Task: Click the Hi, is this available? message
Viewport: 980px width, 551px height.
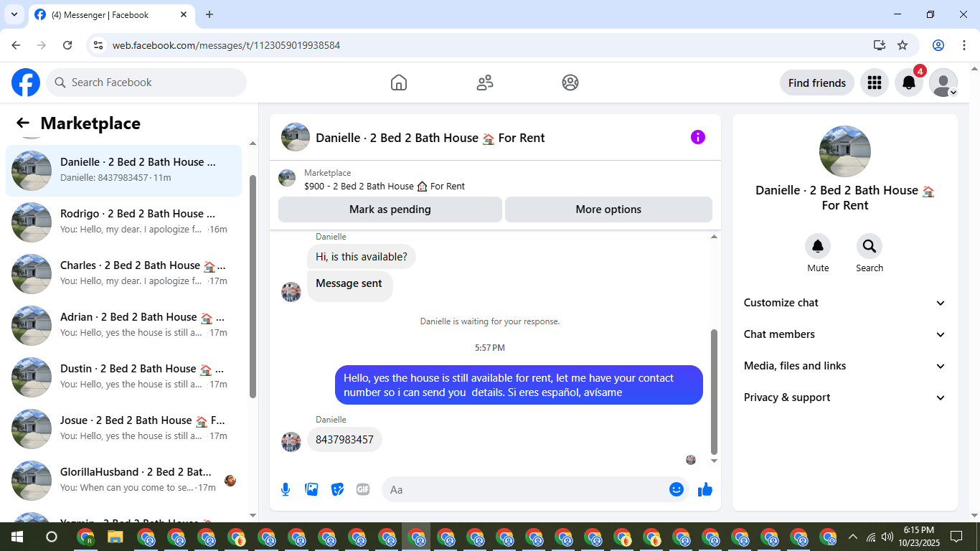Action: 362,256
